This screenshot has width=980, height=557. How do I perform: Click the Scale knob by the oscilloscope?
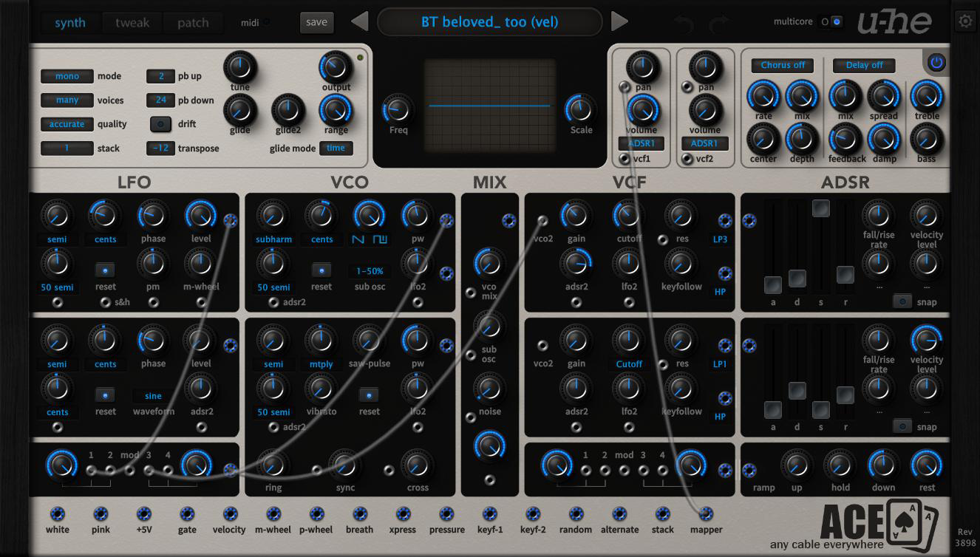[580, 109]
